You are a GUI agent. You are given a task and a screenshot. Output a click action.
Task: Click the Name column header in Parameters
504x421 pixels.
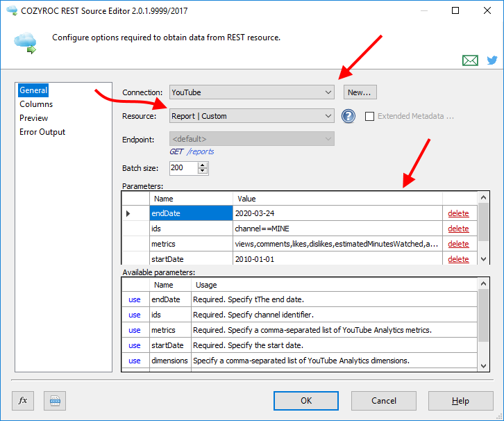191,199
